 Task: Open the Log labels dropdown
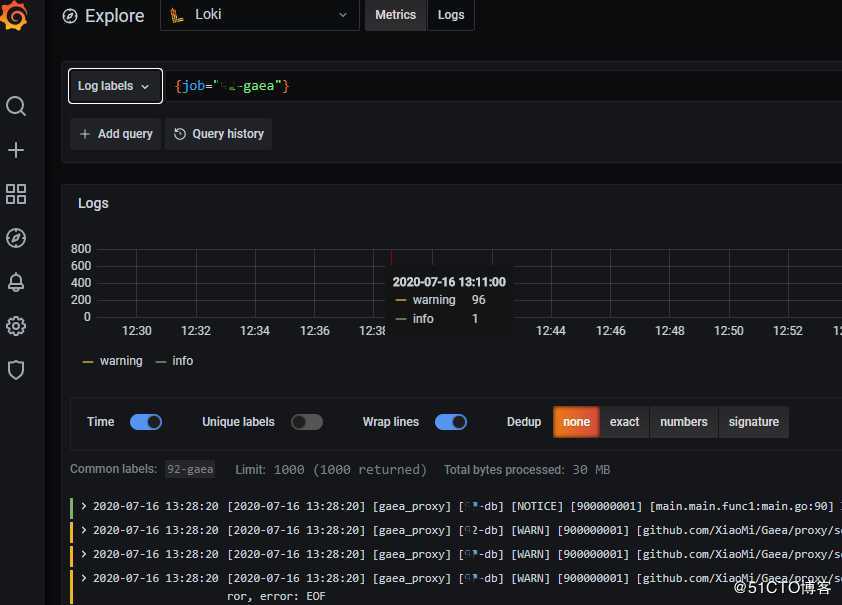point(115,86)
